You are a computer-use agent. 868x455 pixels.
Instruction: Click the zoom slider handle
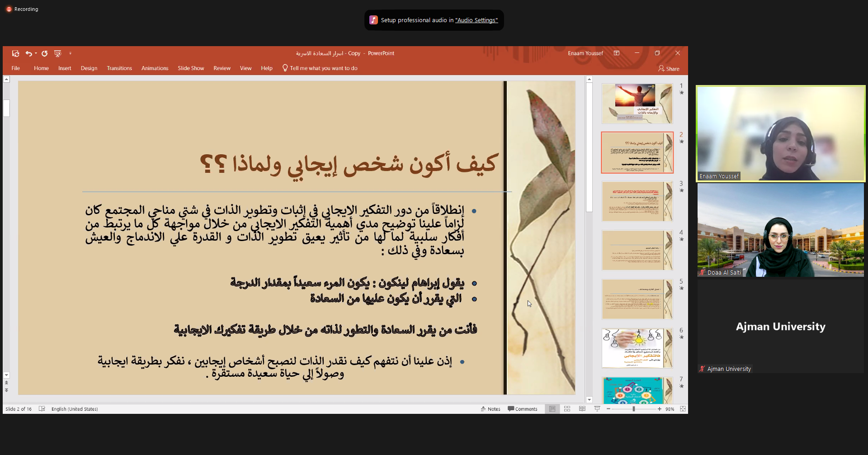(633, 409)
